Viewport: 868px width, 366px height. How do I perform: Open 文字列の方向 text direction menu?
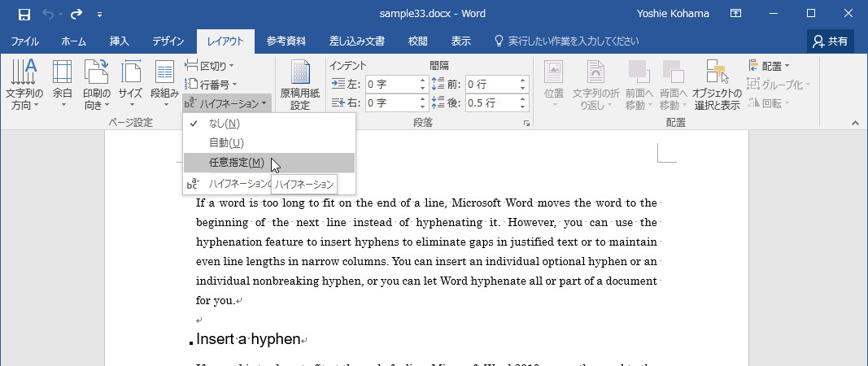24,84
